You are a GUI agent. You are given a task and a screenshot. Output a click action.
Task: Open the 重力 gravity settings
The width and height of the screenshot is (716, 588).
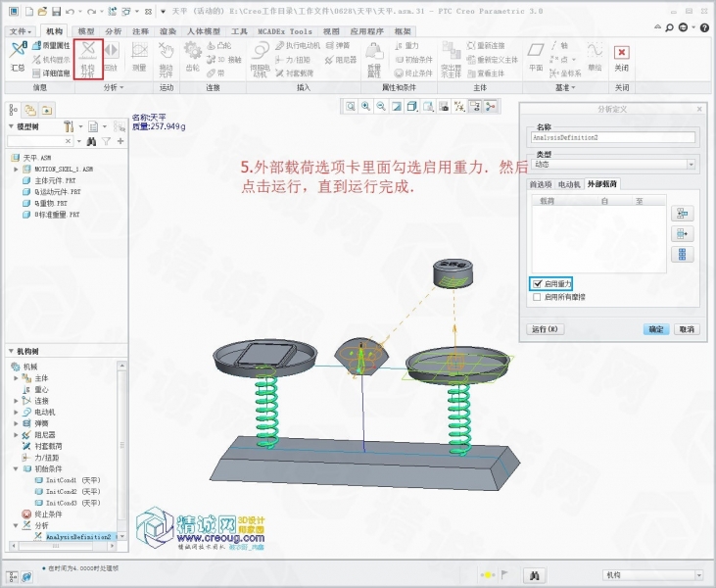coord(406,45)
